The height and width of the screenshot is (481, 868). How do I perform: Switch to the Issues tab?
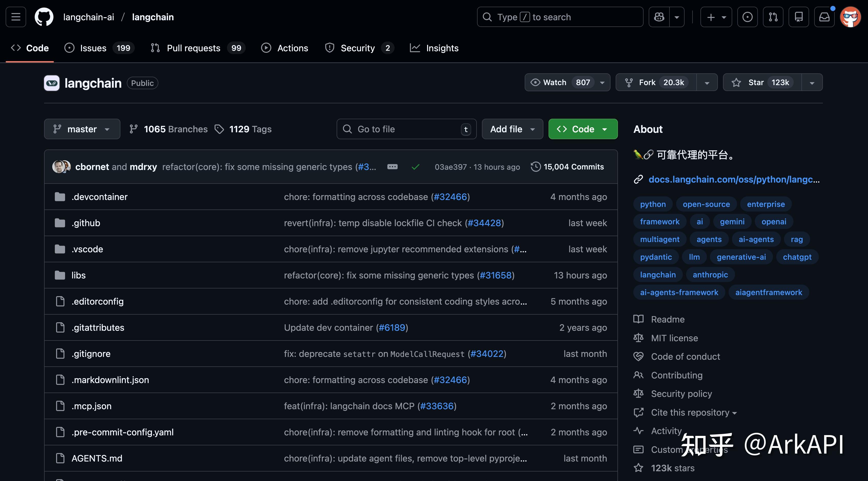(x=99, y=48)
